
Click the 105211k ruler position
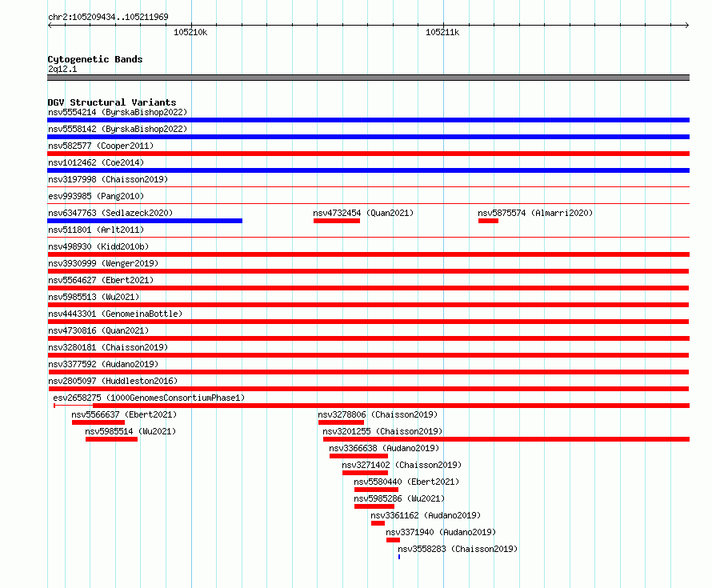[442, 32]
